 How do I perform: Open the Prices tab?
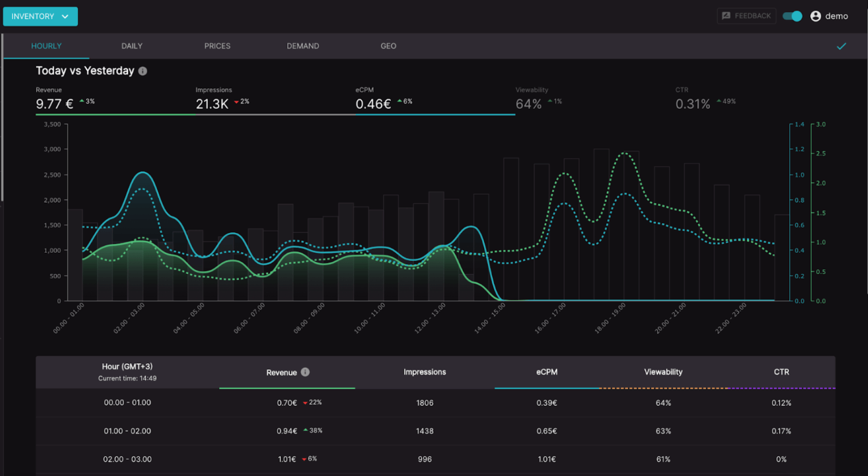click(218, 46)
